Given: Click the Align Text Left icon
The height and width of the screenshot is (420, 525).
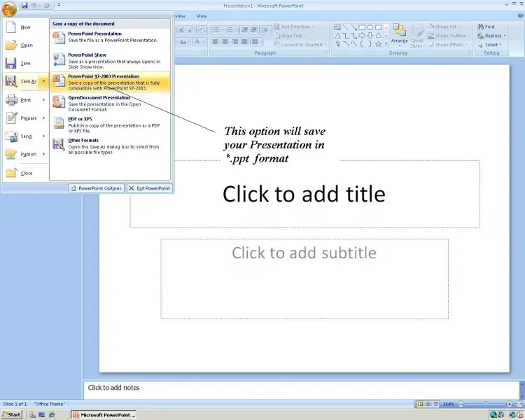Looking at the screenshot, I should click(216, 42).
